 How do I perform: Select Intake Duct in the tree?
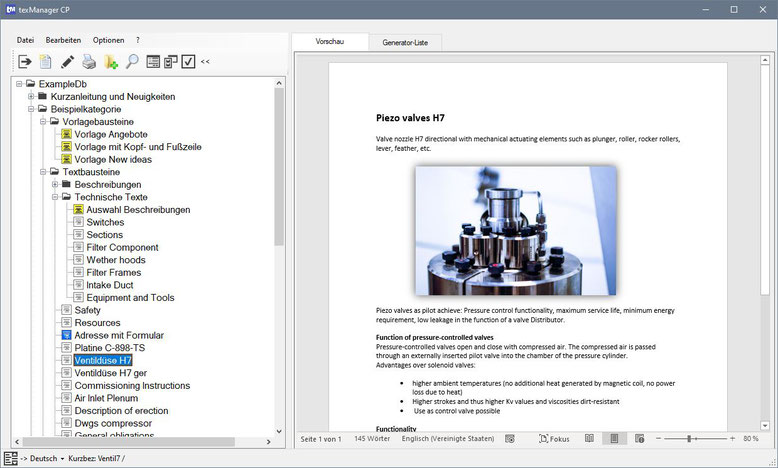(x=110, y=285)
